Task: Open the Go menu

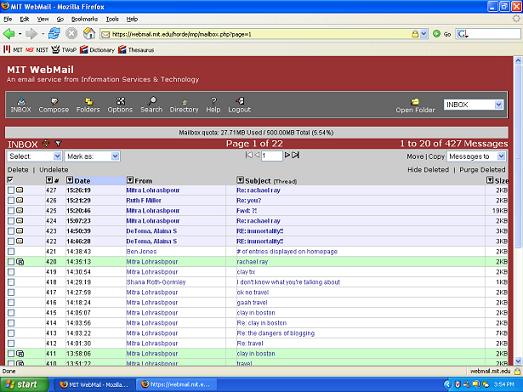Action: [60, 19]
